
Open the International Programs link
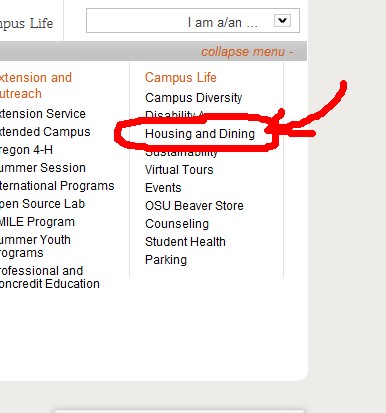57,186
